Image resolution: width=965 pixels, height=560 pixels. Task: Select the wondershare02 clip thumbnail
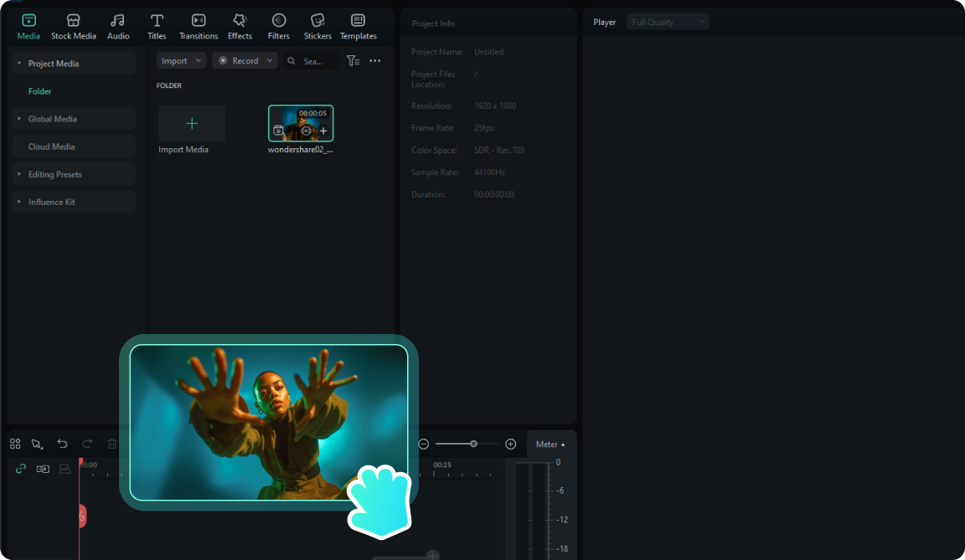(x=301, y=123)
